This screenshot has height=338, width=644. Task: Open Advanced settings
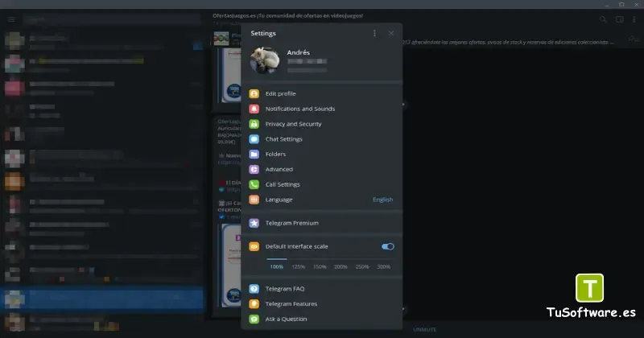[x=321, y=169]
